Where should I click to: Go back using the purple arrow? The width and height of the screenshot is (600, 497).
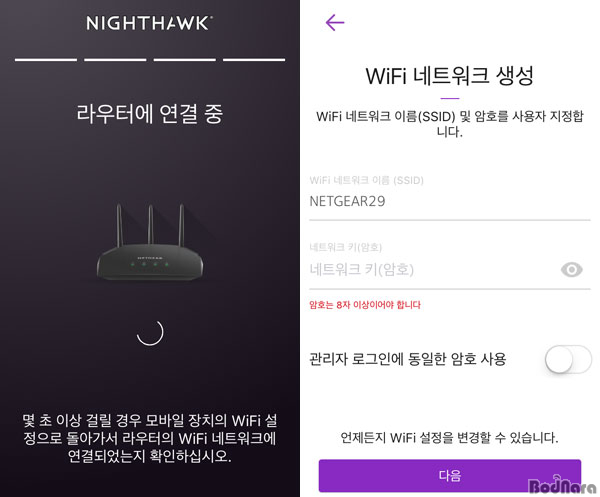tap(335, 23)
